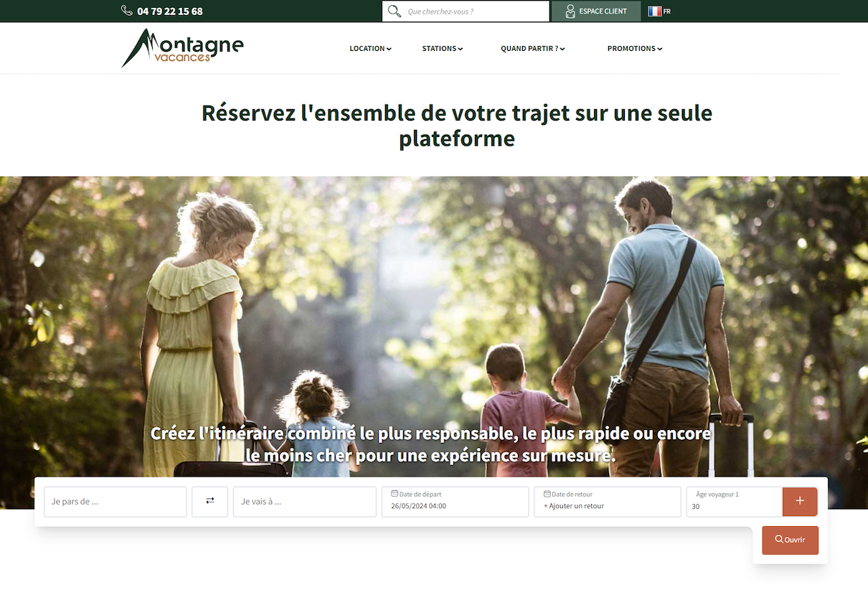Open the FR language selector
The height and width of the screenshot is (590, 868).
[659, 11]
